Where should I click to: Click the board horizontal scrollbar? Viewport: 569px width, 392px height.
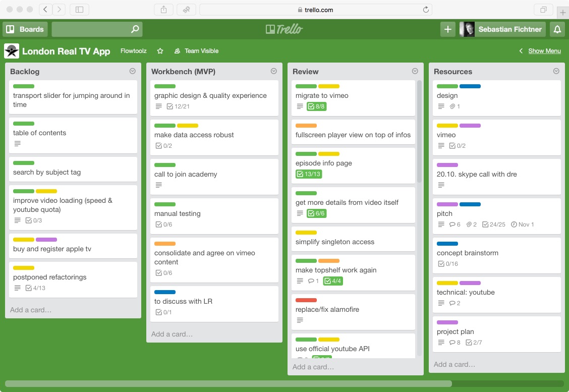click(228, 383)
